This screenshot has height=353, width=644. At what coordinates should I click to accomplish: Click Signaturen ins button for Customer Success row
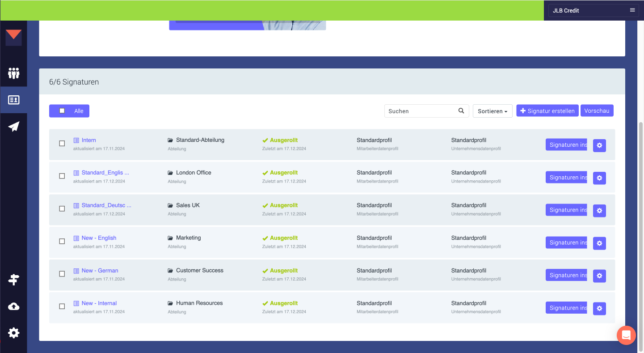click(566, 275)
